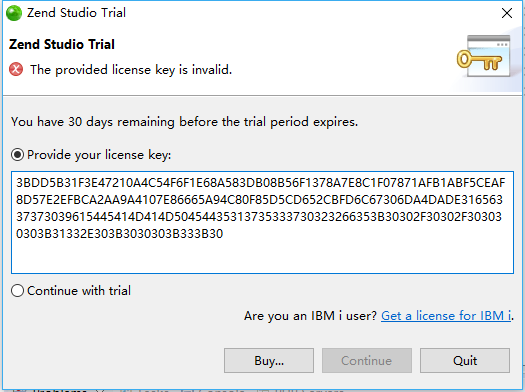
Task: Open the Get a license for IBM i link
Action: [x=446, y=316]
